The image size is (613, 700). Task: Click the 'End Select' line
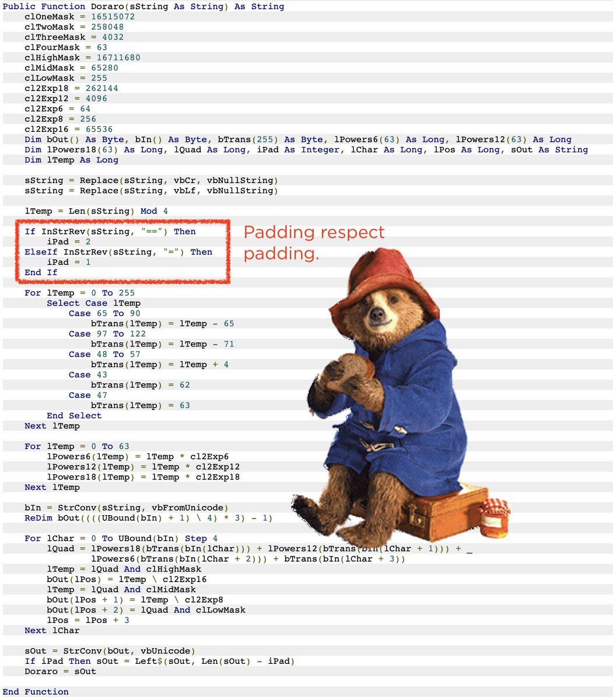[74, 415]
